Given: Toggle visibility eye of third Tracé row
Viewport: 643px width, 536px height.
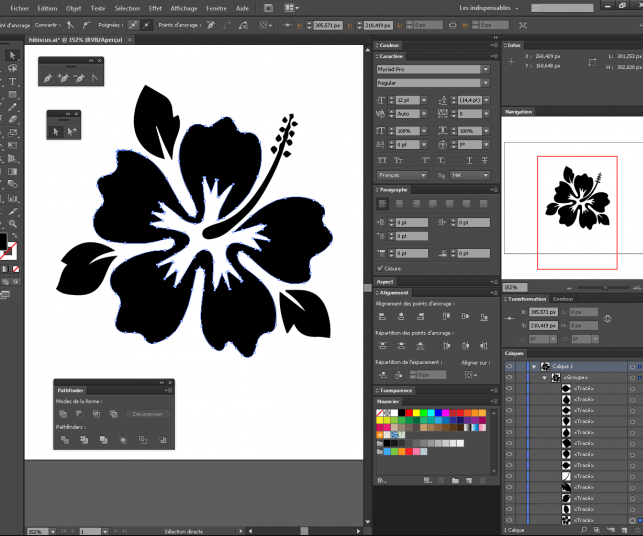Looking at the screenshot, I should click(x=509, y=410).
